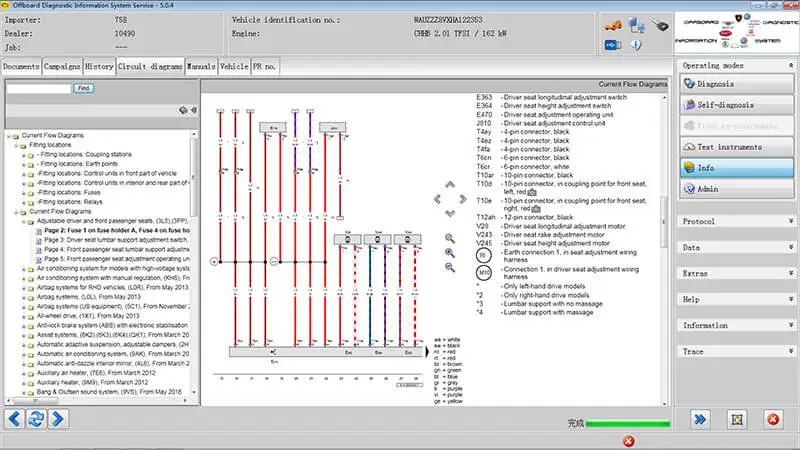Switch to the History tab
The width and height of the screenshot is (800, 450).
point(99,67)
